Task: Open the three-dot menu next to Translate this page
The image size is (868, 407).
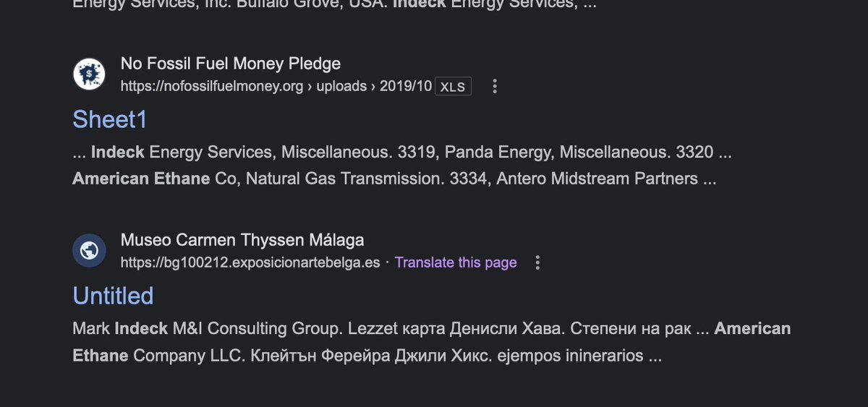Action: (x=537, y=262)
